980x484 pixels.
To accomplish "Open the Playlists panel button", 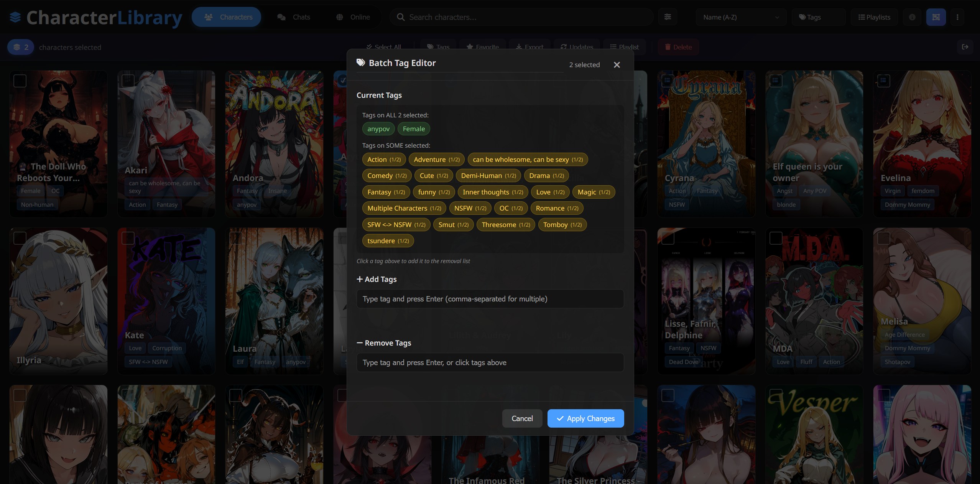I will 874,17.
